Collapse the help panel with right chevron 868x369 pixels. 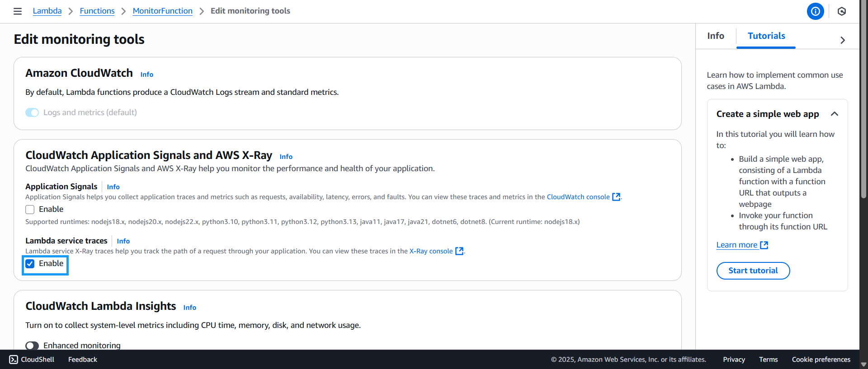coord(842,40)
